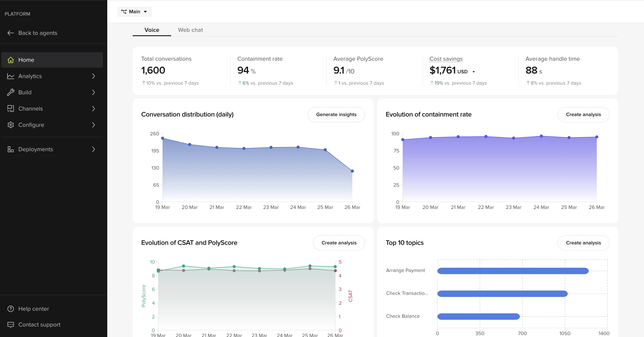The height and width of the screenshot is (337, 644).
Task: Click the Arrange Payment bar in Top 10 topics
Action: (513, 270)
